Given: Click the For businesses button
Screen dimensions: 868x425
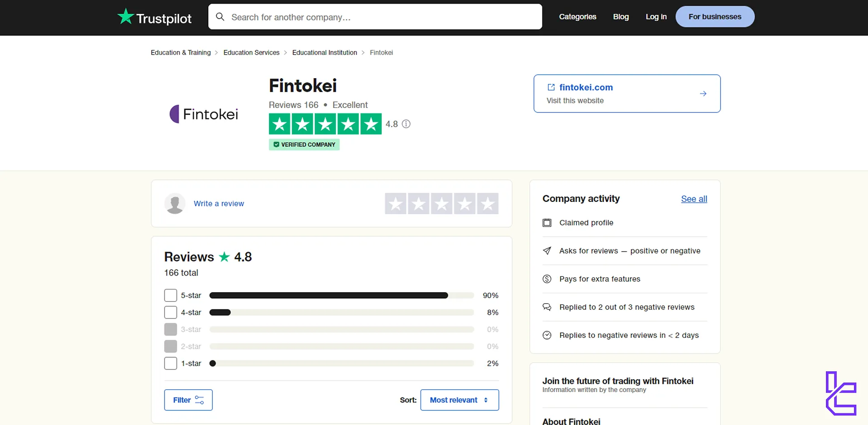Looking at the screenshot, I should tap(715, 16).
